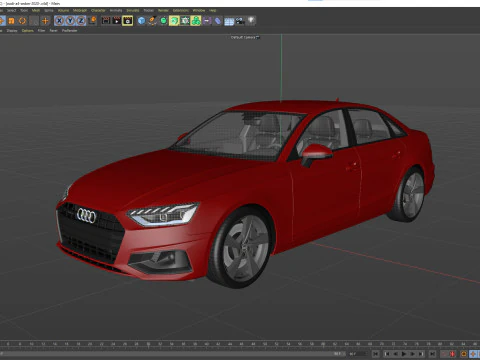Add a Subdivision Surface generator

[x=163, y=21]
